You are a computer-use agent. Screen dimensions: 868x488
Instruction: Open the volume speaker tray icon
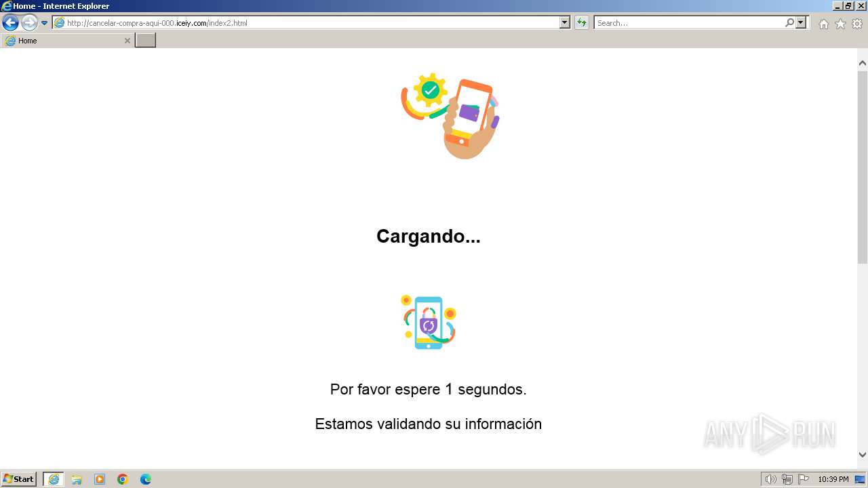coord(770,479)
